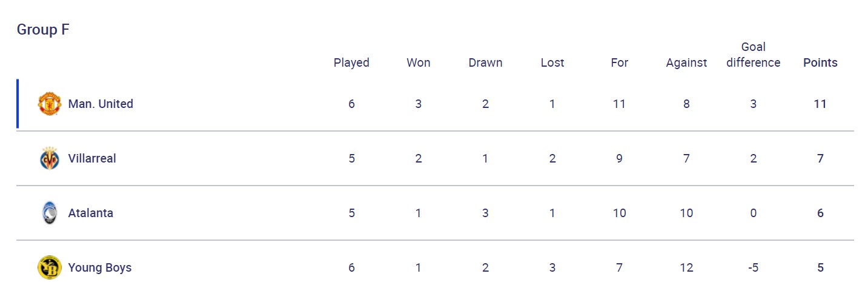Screen dimensions: 868x302
Task: Click Young Boys' goal difference of -5
Action: tap(753, 267)
